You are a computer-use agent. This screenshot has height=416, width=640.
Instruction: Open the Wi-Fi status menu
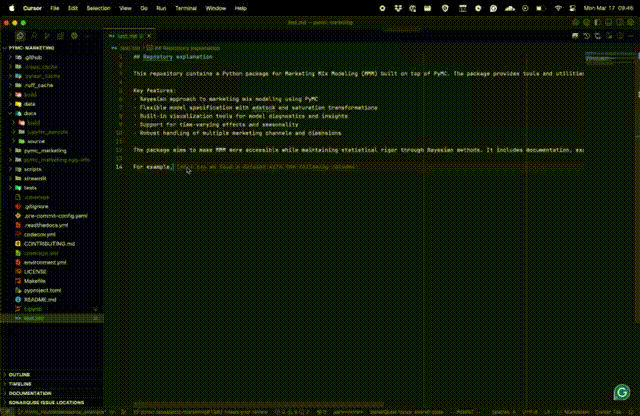pos(558,8)
